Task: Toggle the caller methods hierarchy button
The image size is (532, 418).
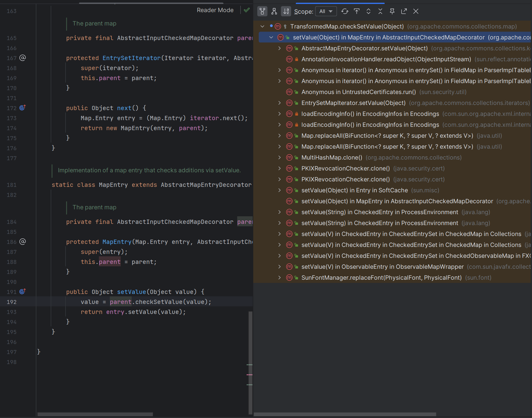Action: coord(262,11)
